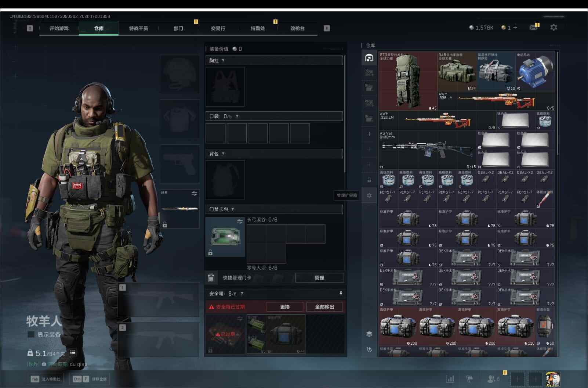Image resolution: width=588 pixels, height=388 pixels.
Task: Click the quick keycard management icon
Action: 211,278
